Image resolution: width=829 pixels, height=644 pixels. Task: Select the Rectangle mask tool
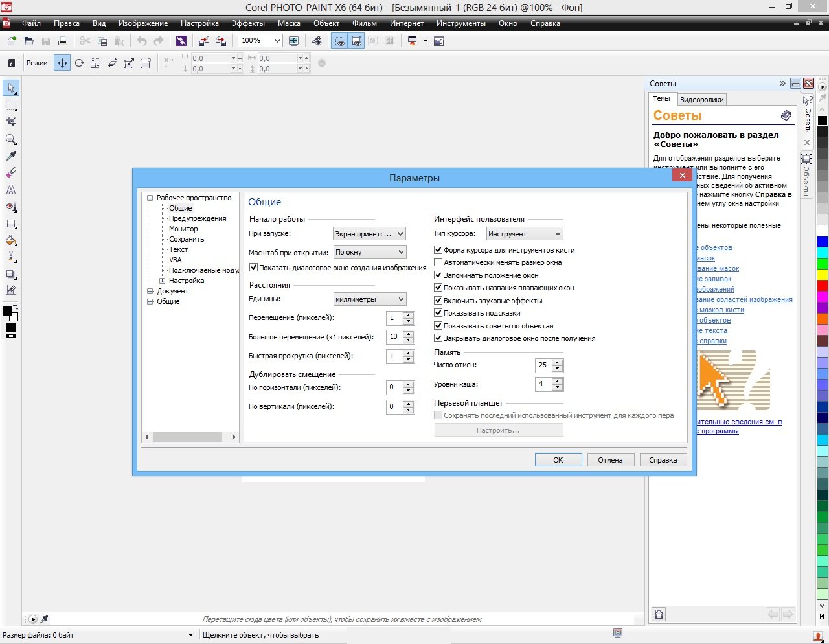tap(11, 105)
